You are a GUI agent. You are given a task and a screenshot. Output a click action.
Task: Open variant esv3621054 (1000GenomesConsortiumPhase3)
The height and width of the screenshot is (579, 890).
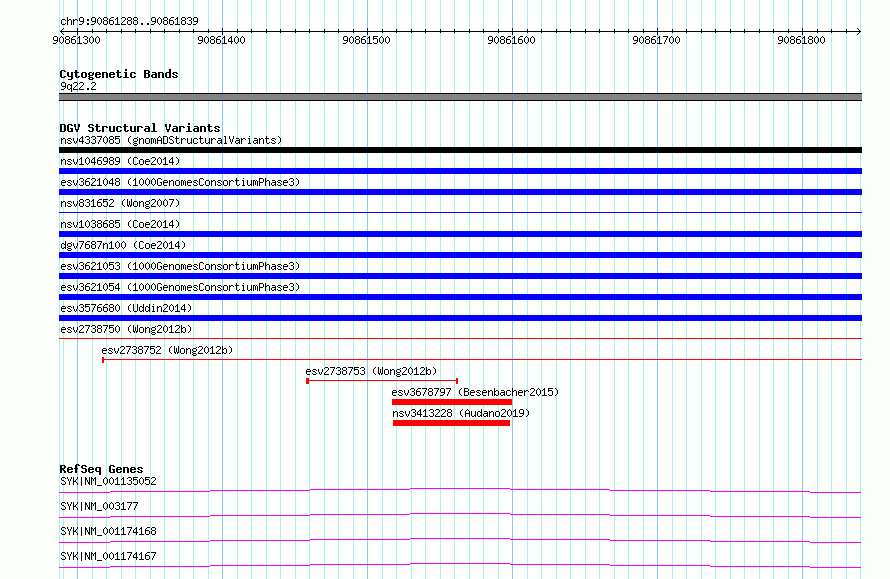180,287
